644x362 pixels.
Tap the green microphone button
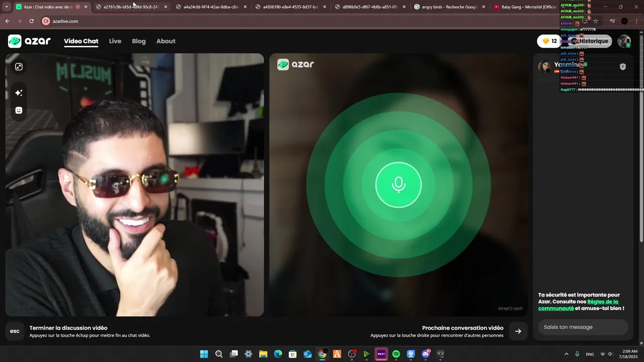pyautogui.click(x=398, y=185)
